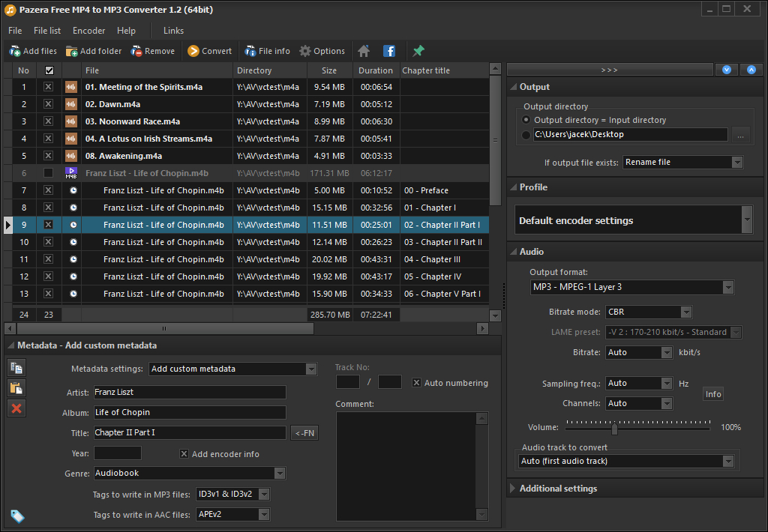Uncheck the checkbox for 01. Meeting of the Spirits
The height and width of the screenshot is (532, 768).
click(48, 87)
